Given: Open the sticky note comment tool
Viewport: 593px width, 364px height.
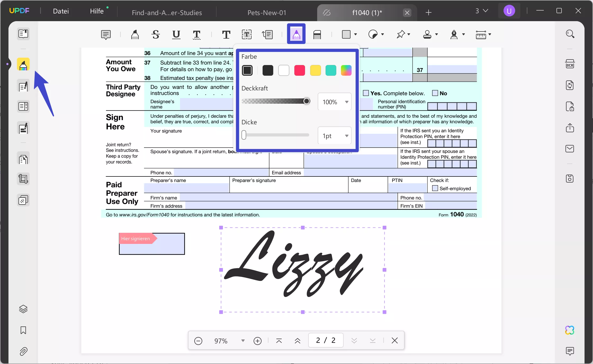Looking at the screenshot, I should coord(106,34).
